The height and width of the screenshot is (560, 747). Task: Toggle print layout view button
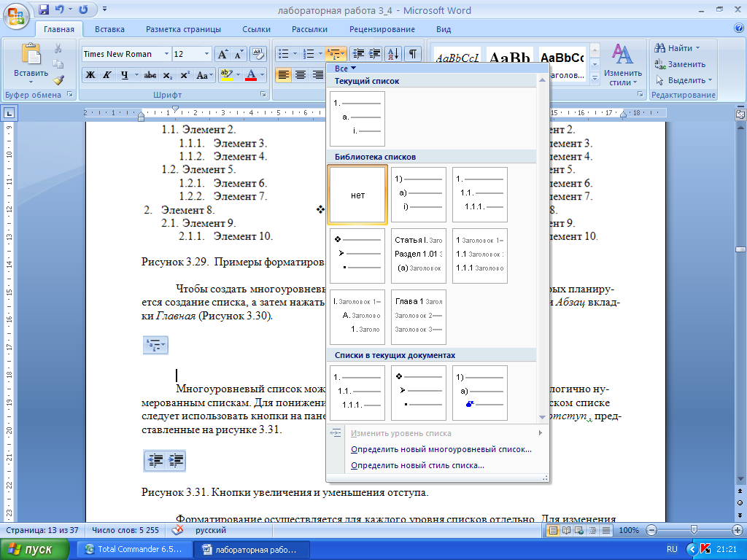pyautogui.click(x=553, y=530)
